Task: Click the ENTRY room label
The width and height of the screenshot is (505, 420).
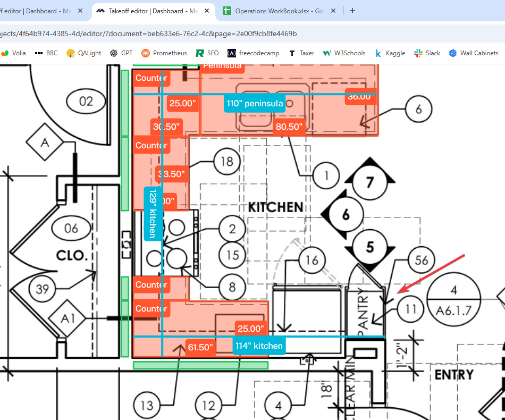Action: pos(454,375)
